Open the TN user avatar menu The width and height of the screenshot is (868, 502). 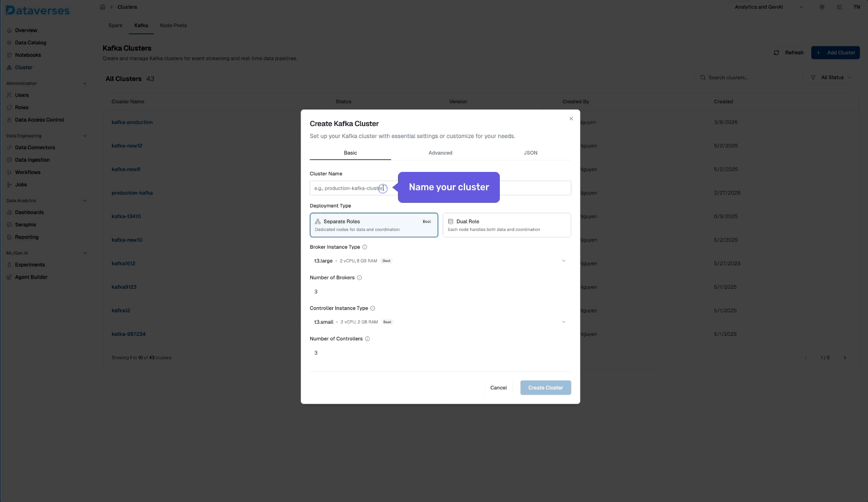[x=857, y=7]
